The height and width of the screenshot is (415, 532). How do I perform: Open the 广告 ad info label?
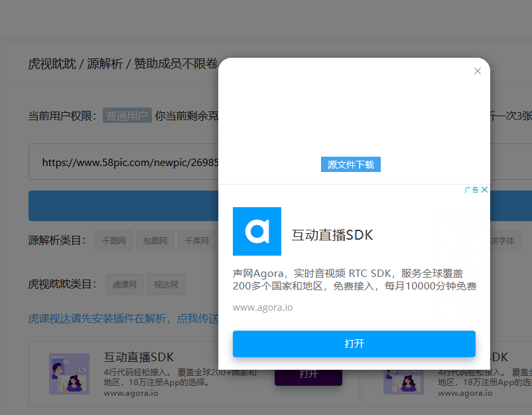click(471, 189)
